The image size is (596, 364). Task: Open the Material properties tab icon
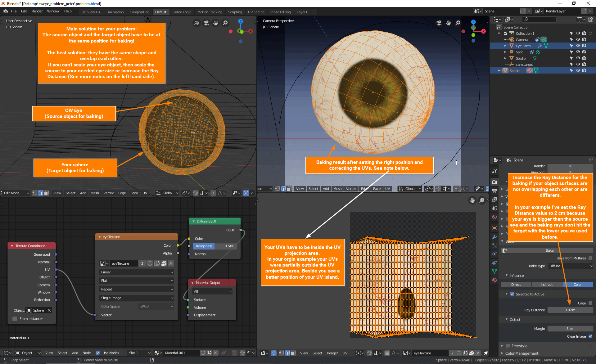494,280
